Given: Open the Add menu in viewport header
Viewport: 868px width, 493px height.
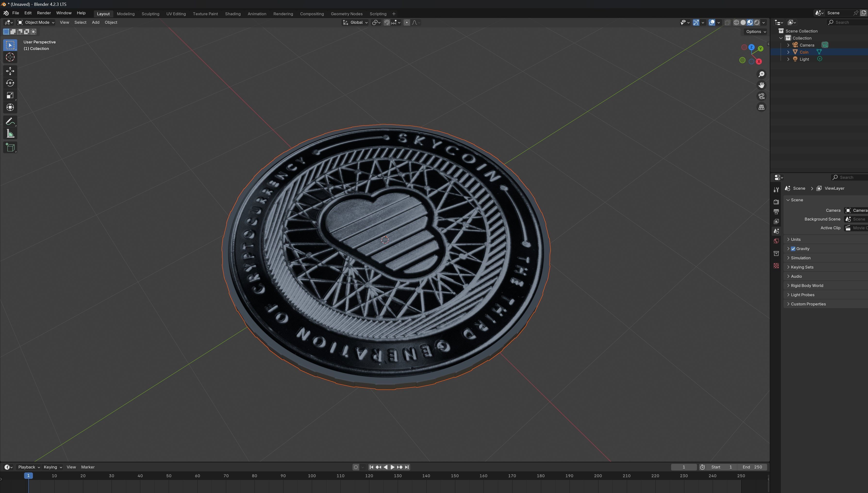Looking at the screenshot, I should point(96,22).
